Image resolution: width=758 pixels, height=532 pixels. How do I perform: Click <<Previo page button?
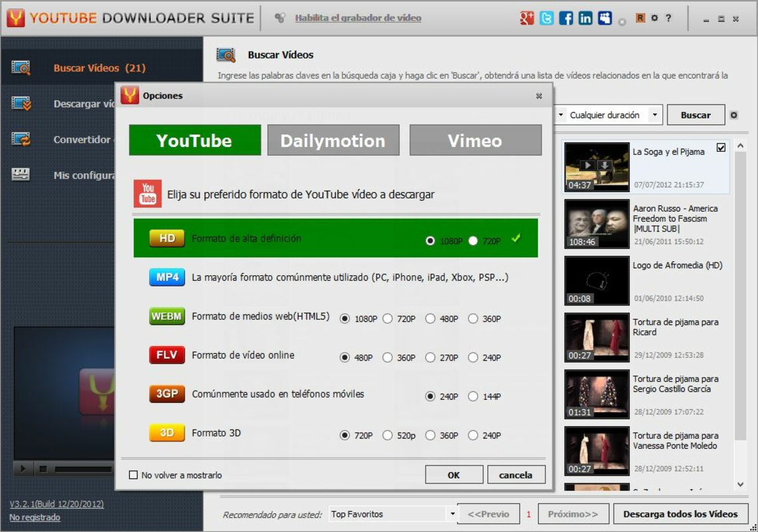[x=488, y=514]
